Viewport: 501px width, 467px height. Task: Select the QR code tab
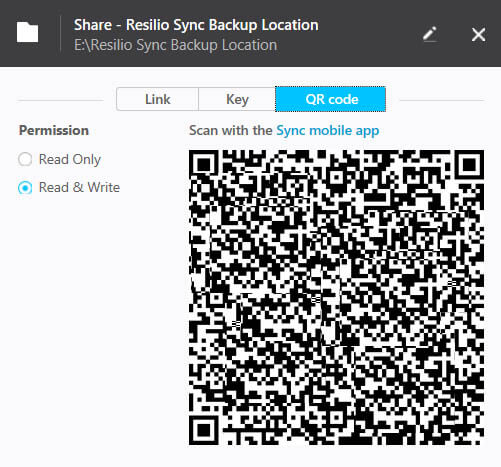point(331,99)
